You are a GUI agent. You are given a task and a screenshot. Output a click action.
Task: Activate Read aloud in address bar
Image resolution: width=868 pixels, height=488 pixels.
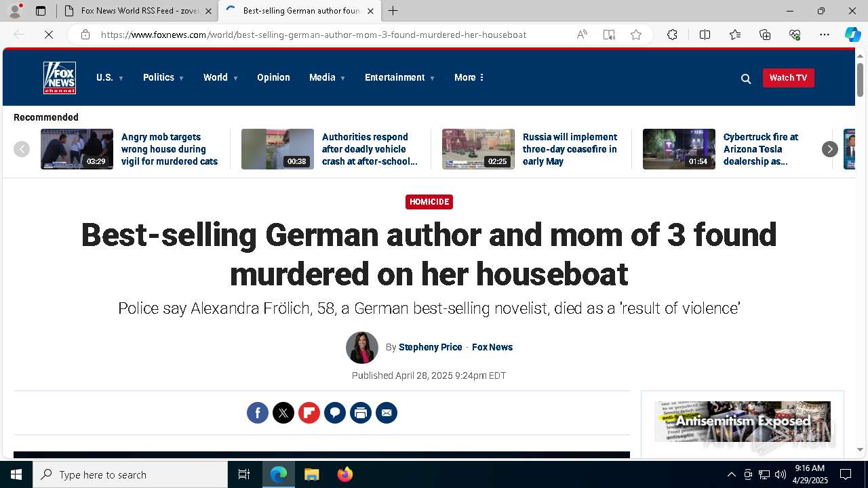pyautogui.click(x=582, y=35)
